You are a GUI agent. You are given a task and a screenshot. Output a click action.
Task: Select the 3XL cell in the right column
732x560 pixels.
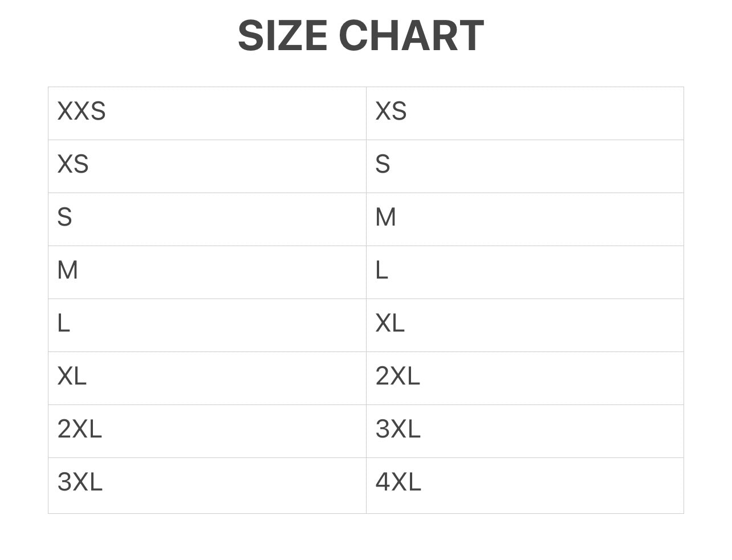point(397,429)
